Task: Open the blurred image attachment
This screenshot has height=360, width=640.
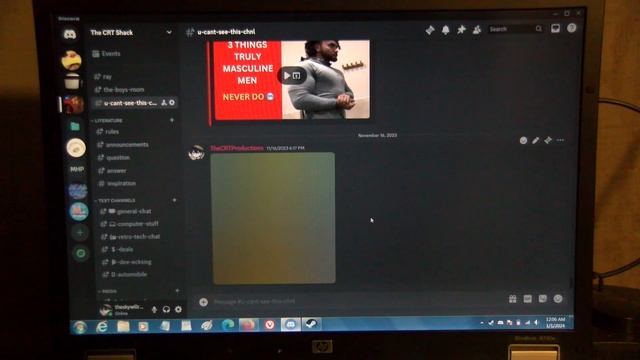Action: (273, 218)
